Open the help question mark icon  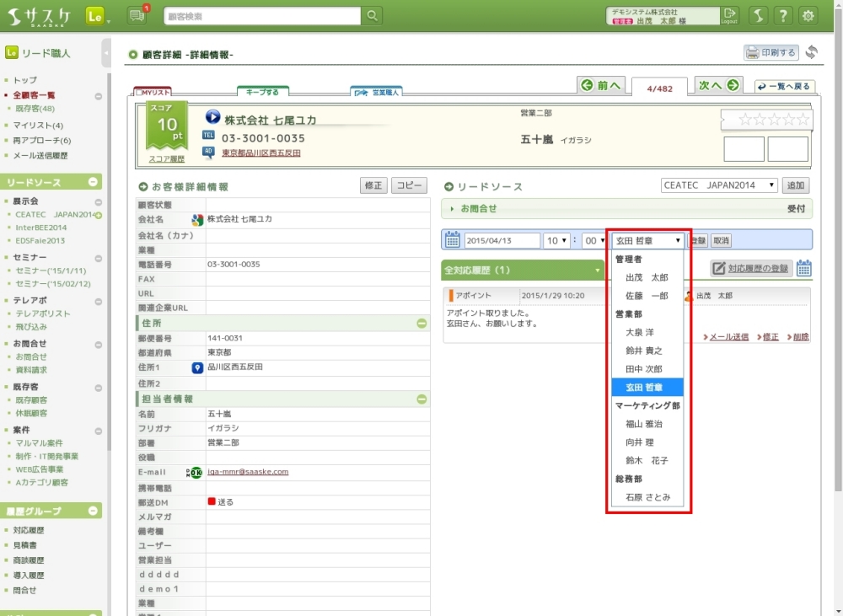tap(783, 16)
